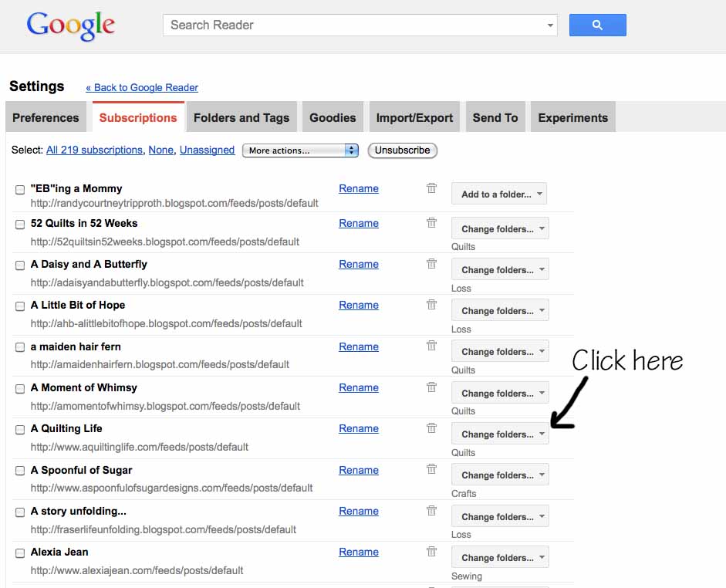
Task: Click the trash icon for a maiden hair fern
Action: (431, 346)
